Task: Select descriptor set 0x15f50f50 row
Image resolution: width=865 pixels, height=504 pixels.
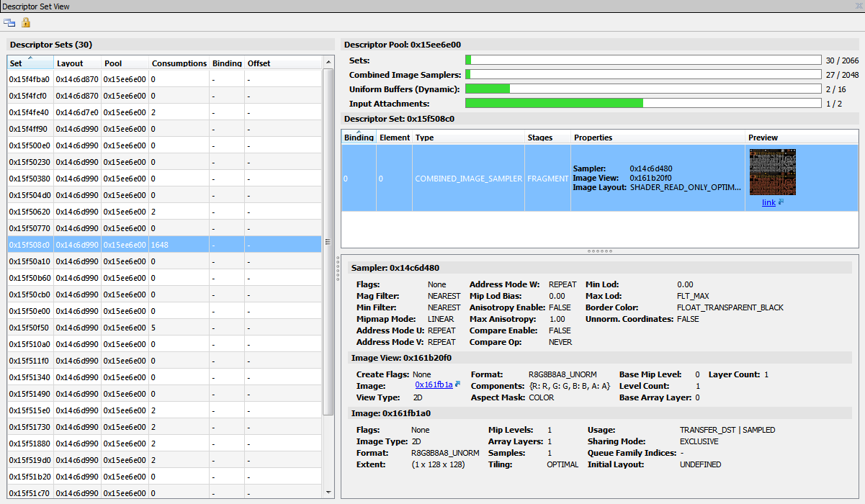Action: (29, 328)
